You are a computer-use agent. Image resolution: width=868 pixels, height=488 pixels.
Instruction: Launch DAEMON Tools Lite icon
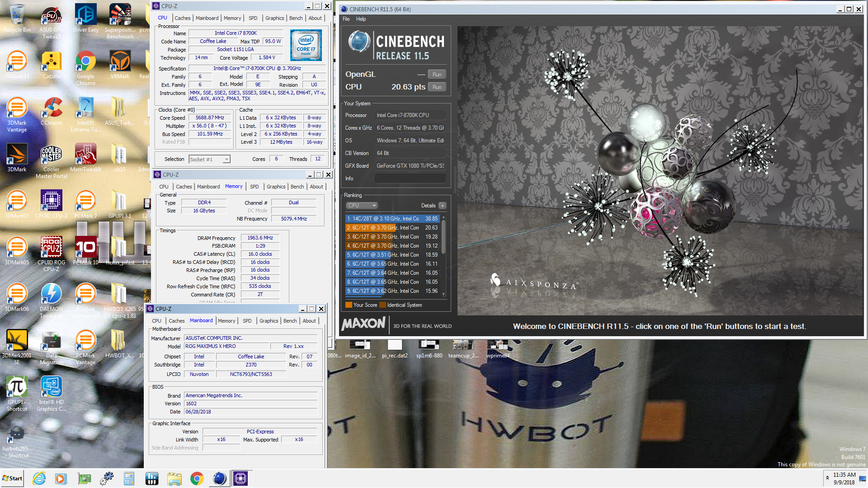point(52,301)
